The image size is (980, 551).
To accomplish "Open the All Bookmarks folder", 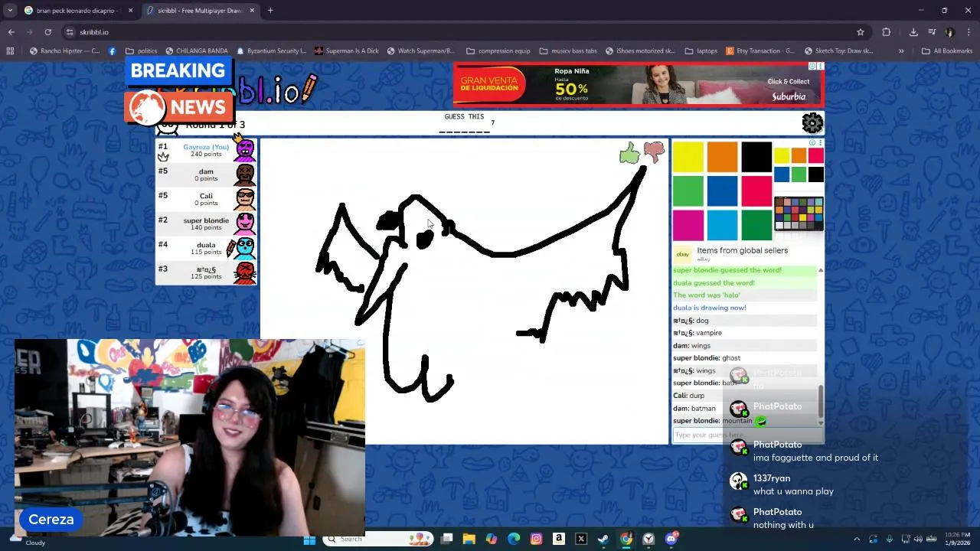I will [x=947, y=51].
